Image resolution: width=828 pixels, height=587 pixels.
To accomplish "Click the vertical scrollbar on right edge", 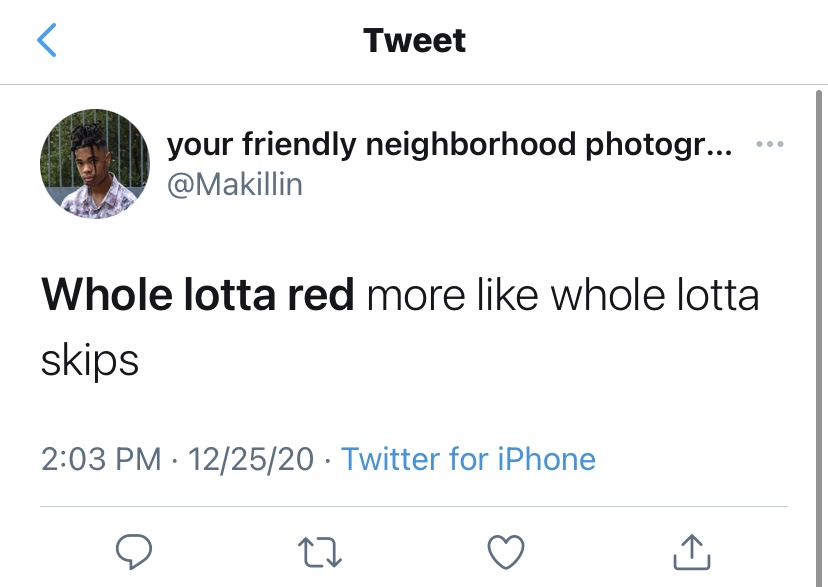I will click(818, 338).
